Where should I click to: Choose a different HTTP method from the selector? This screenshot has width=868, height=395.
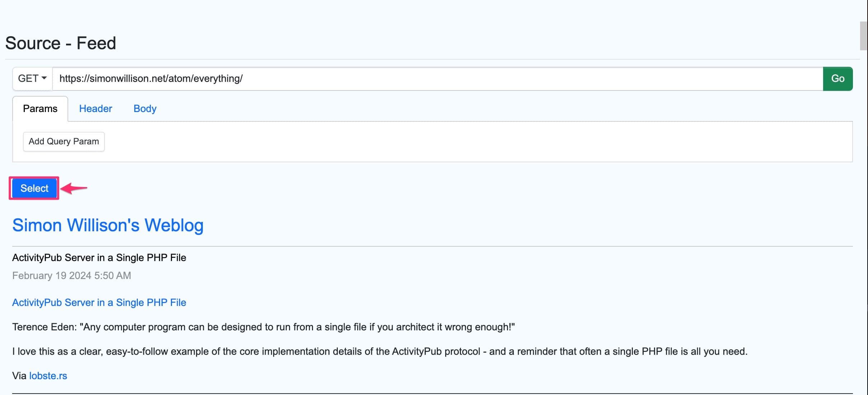pos(32,79)
